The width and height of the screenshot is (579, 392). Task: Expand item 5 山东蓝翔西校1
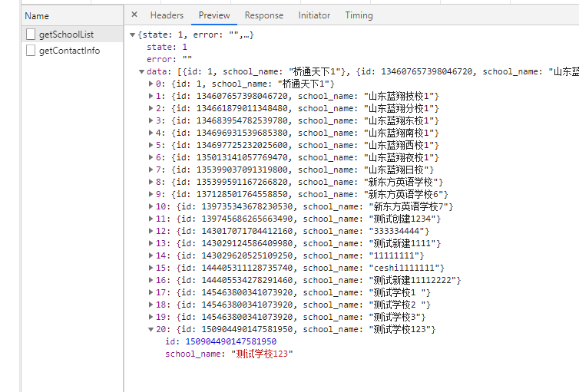point(151,145)
